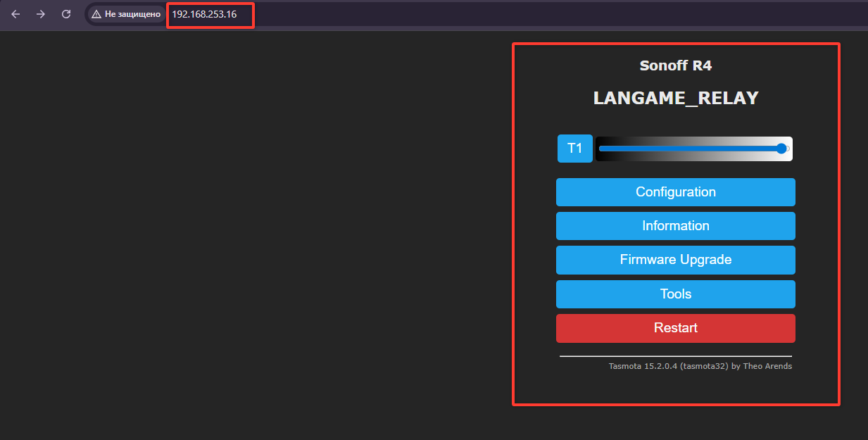Open the Configuration page
868x440 pixels.
[x=676, y=192]
